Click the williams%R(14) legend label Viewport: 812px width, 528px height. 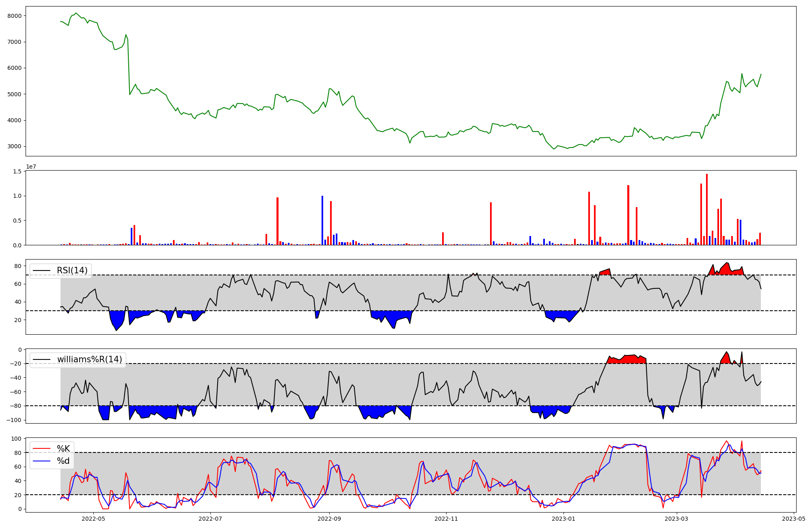click(89, 359)
